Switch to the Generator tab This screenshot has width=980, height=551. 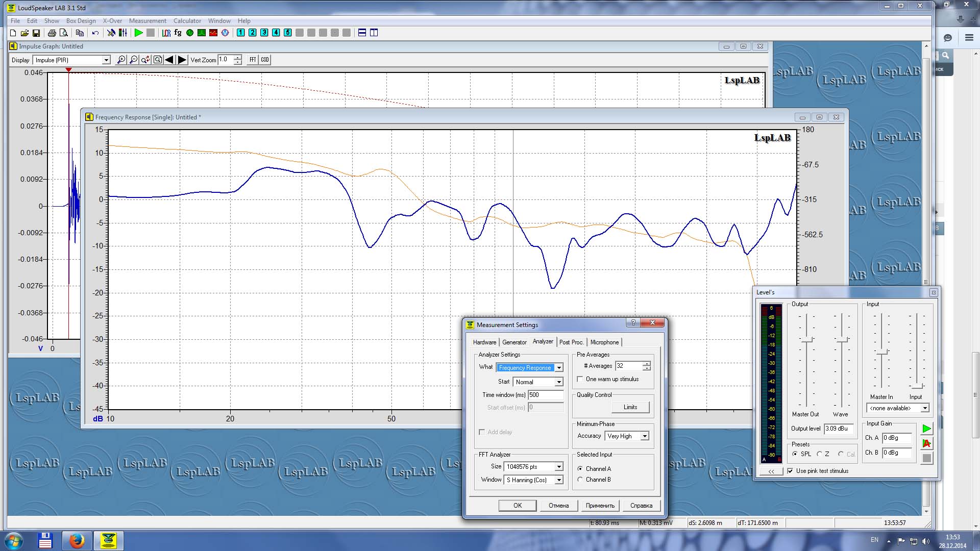click(514, 342)
